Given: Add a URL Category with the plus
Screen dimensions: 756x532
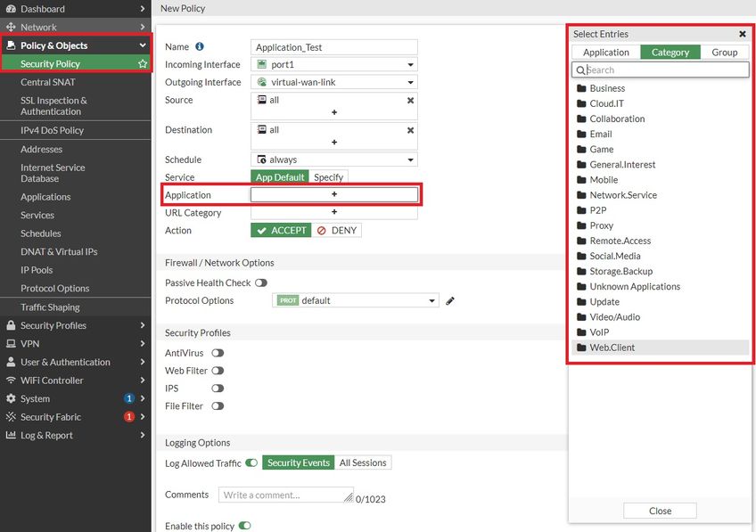Looking at the screenshot, I should tap(334, 212).
